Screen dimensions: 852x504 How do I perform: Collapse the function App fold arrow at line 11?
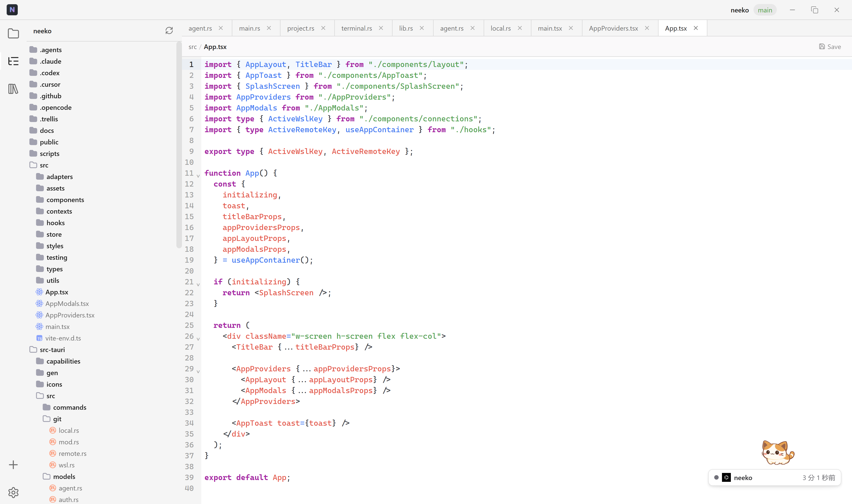pyautogui.click(x=198, y=176)
